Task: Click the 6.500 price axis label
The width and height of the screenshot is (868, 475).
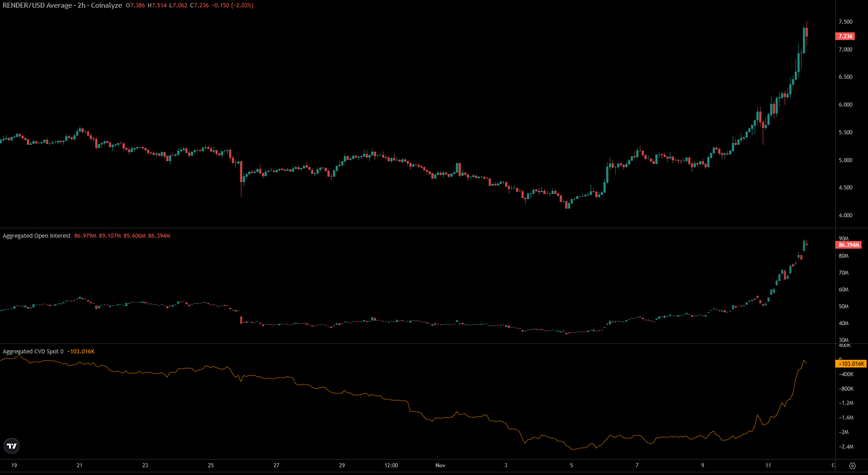Action: click(845, 77)
